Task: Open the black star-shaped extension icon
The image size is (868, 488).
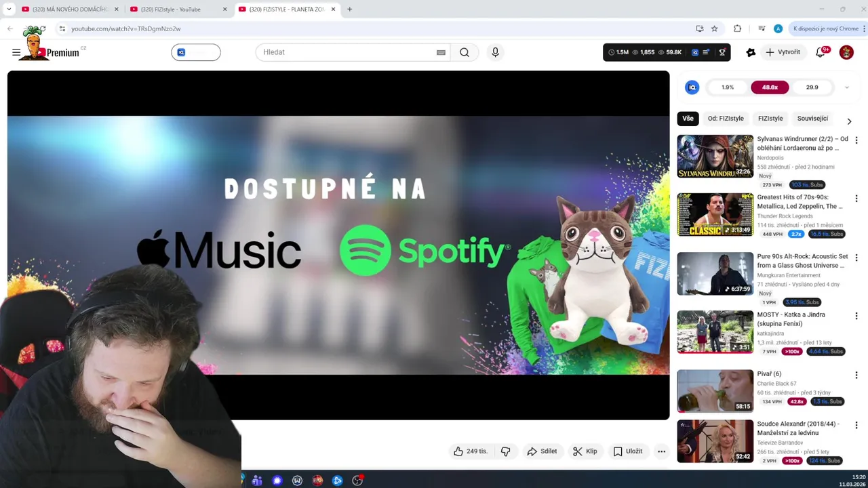Action: (x=751, y=52)
